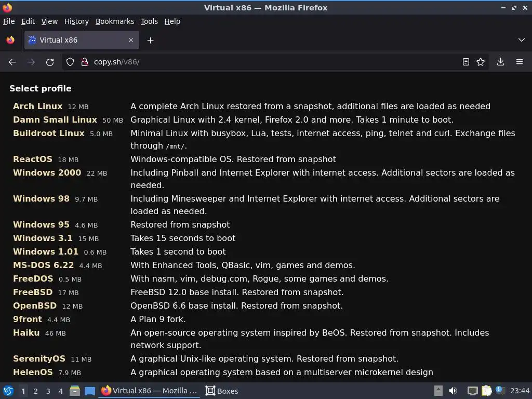Bookmark this page with star
The image size is (532, 399).
(481, 62)
